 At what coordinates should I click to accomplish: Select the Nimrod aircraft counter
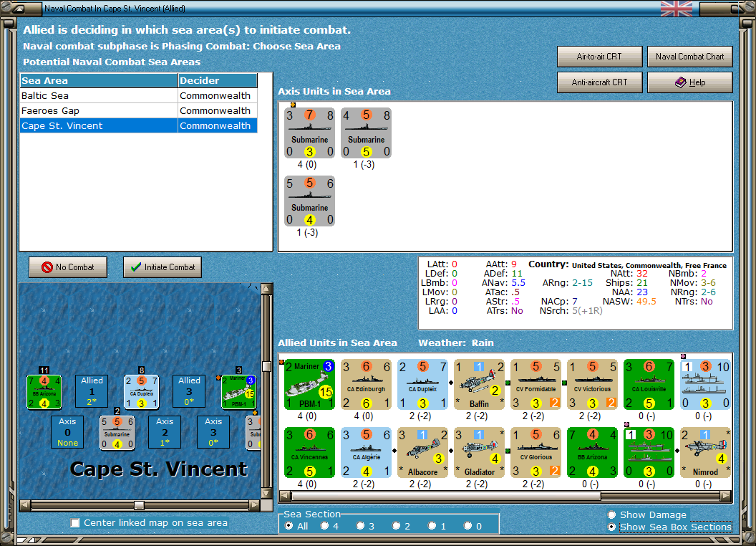pyautogui.click(x=706, y=453)
